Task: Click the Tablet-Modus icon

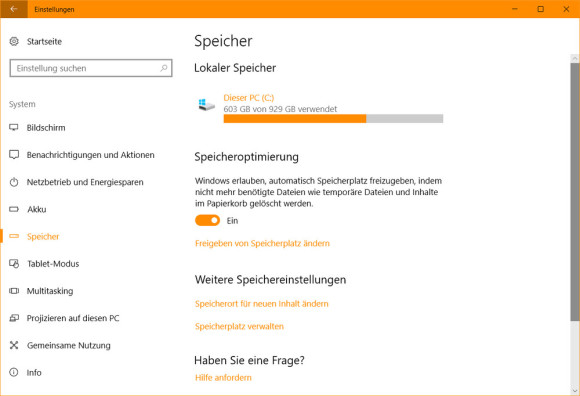Action: point(14,264)
